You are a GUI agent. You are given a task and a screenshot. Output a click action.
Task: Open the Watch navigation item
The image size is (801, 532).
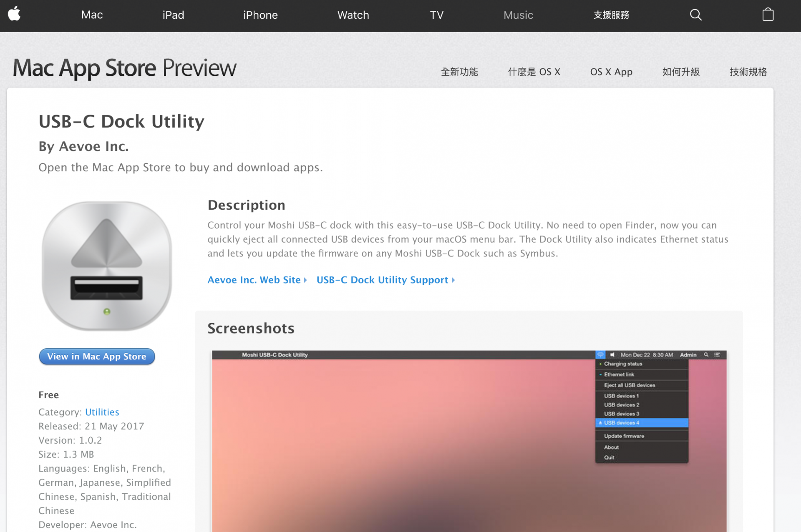coord(353,15)
